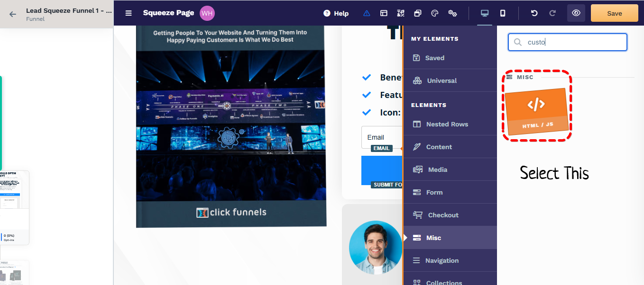Screen dimensions: 644x285
Task: Expand the Checkout elements category
Action: (443, 215)
